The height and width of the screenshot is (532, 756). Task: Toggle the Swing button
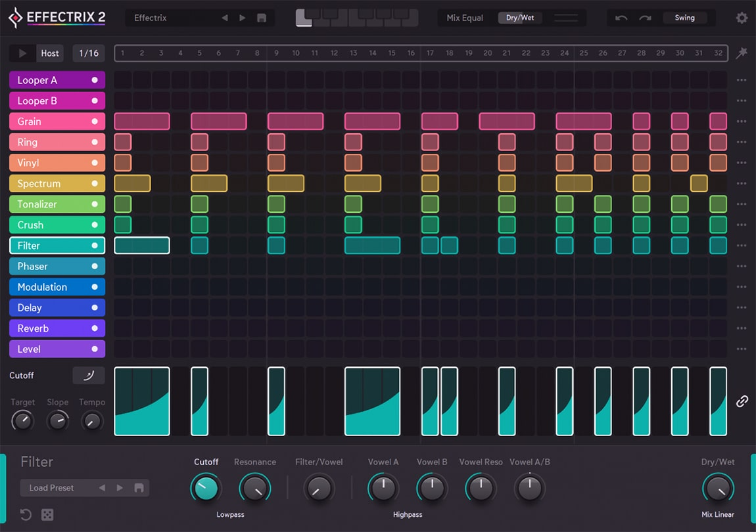(x=684, y=18)
